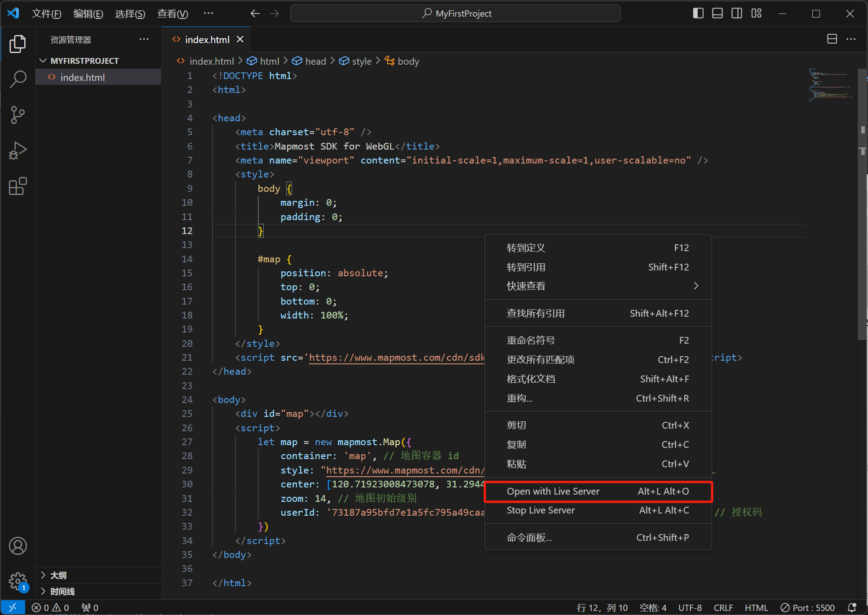Open Explorer panel more actions ellipsis
Viewport: 868px width, 615px height.
tap(144, 39)
